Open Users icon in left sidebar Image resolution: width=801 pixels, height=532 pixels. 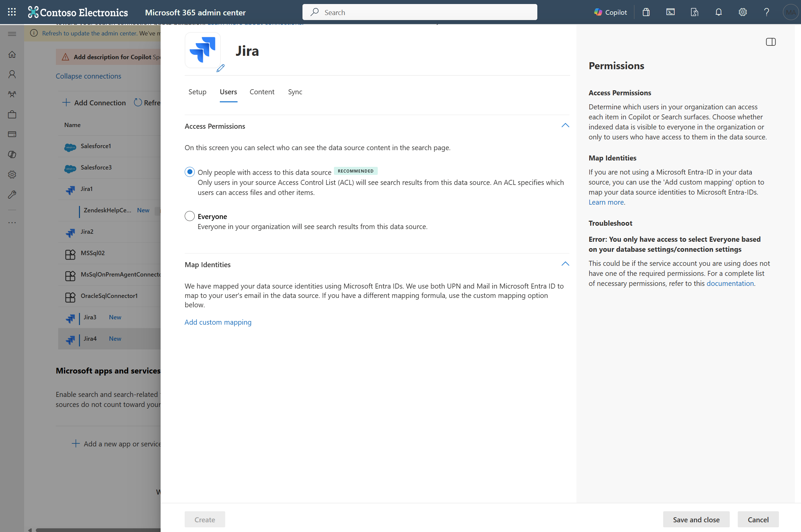coord(12,74)
